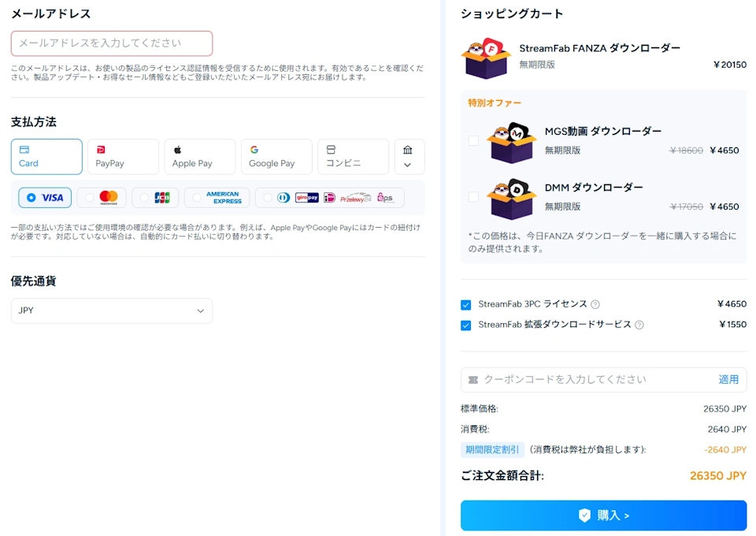Click the eps payment logo icon
This screenshot has width=756, height=536.
point(385,198)
